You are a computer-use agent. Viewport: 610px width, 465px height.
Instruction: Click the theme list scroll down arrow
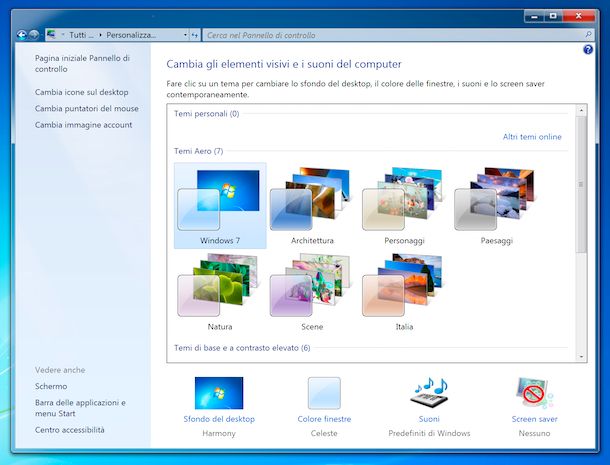click(x=581, y=356)
